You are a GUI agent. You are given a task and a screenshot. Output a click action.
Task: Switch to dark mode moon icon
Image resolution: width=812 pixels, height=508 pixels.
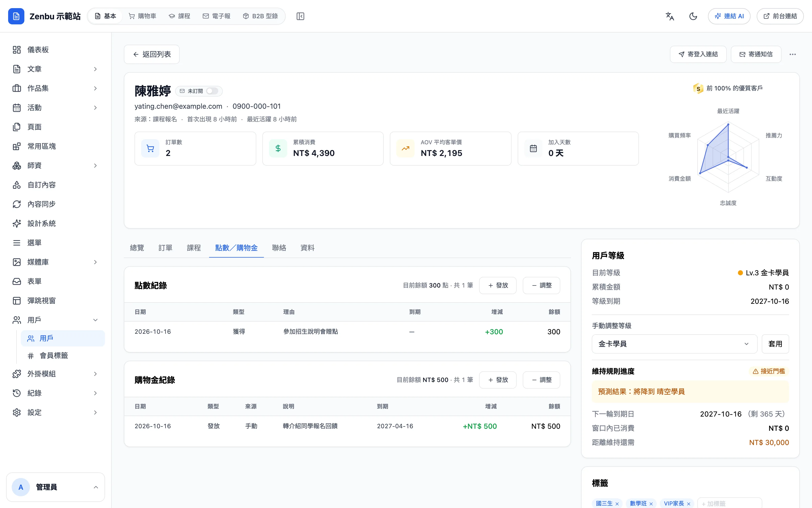(x=693, y=16)
